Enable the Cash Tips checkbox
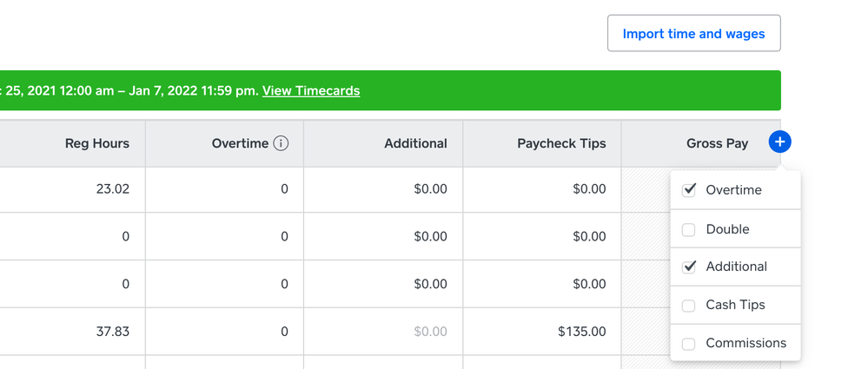 (x=689, y=305)
